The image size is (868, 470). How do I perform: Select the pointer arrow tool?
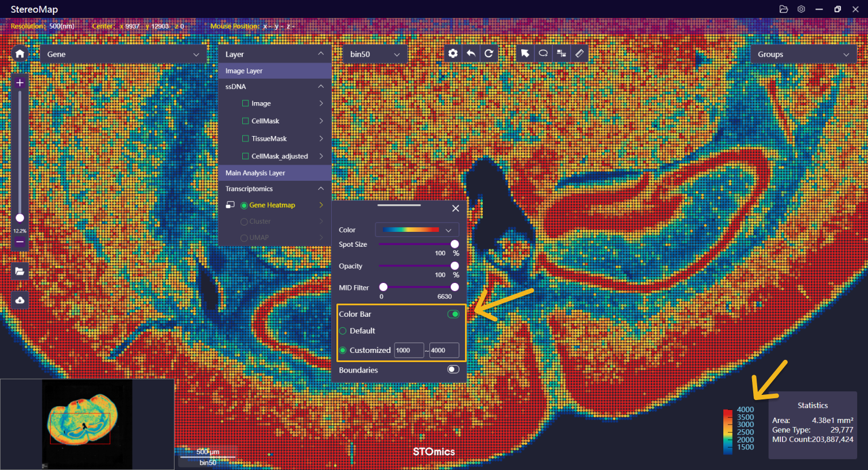click(525, 53)
